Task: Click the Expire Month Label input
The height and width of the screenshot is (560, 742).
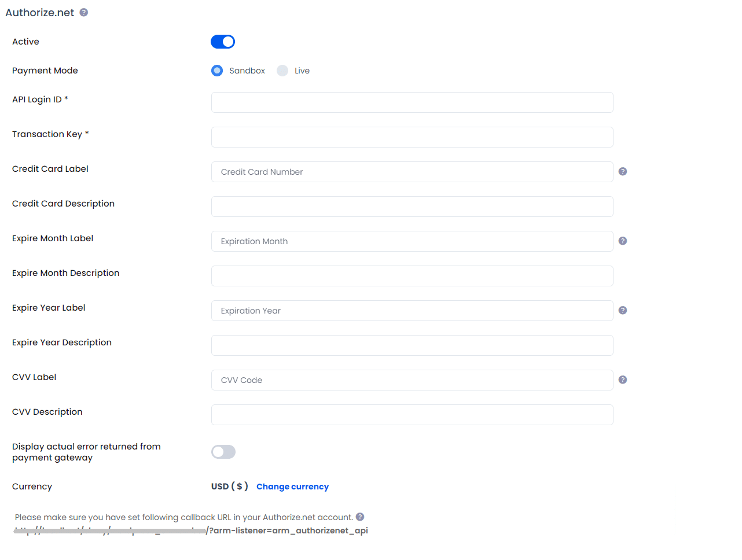Action: click(412, 241)
